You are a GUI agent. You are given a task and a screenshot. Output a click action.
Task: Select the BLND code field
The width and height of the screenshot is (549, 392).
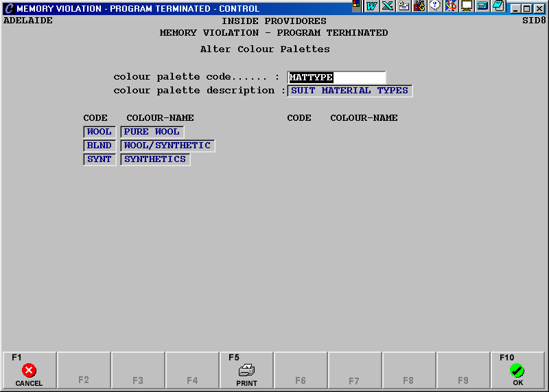(100, 146)
